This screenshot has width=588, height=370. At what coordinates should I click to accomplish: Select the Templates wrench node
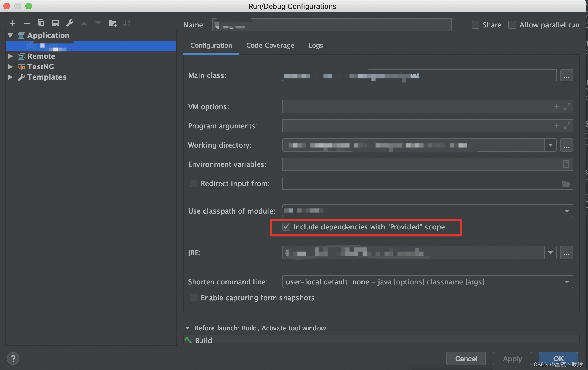tap(42, 77)
